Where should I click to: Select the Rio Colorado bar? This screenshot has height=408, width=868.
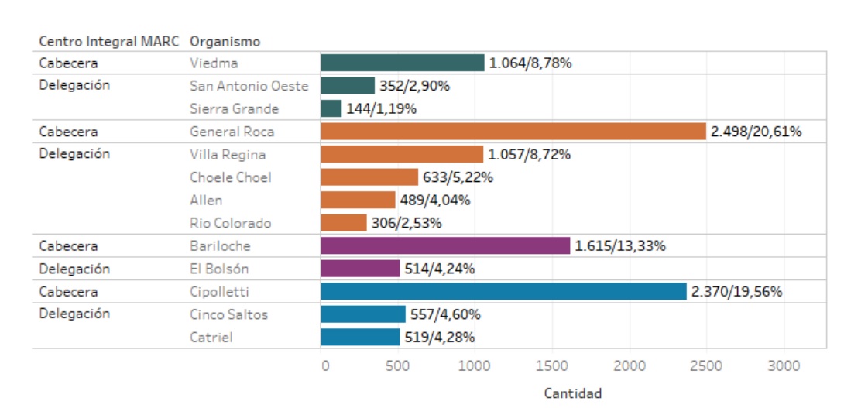(344, 223)
